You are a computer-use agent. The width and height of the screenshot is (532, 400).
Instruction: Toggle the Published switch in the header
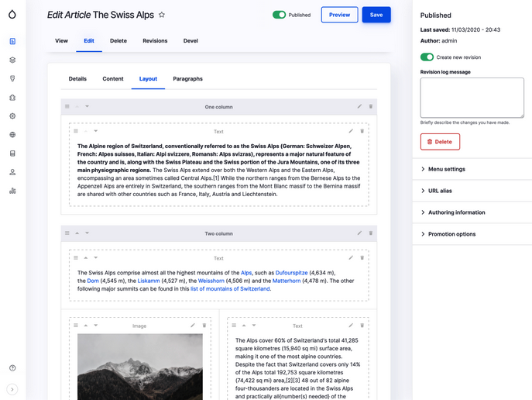280,15
